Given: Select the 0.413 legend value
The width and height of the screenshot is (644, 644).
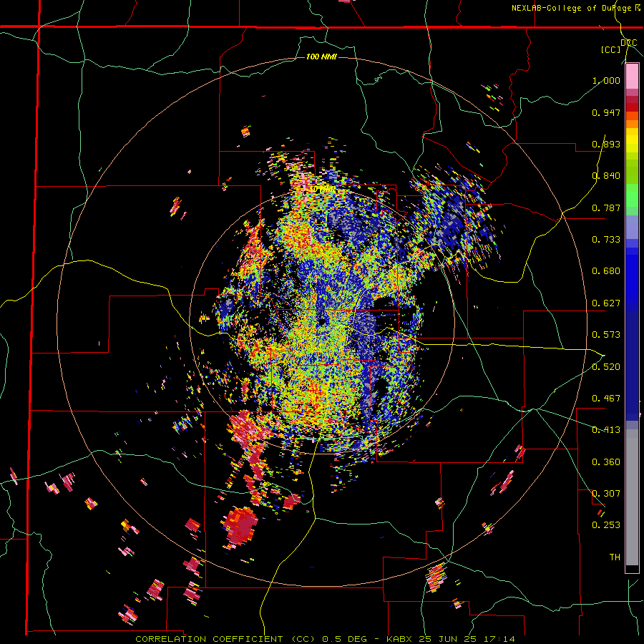Looking at the screenshot, I should point(606,430).
